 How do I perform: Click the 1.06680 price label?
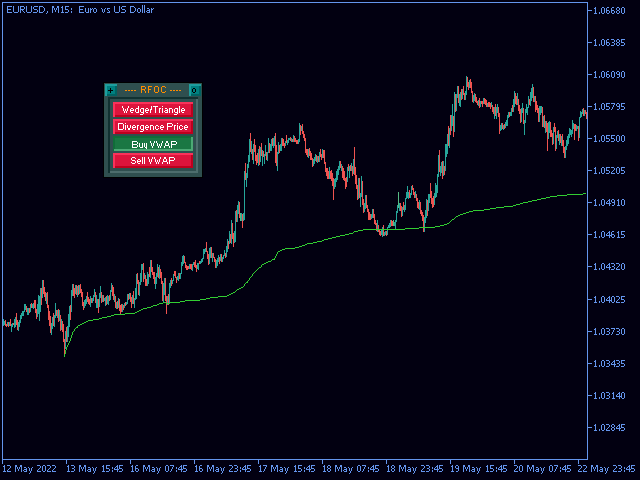[x=609, y=11]
